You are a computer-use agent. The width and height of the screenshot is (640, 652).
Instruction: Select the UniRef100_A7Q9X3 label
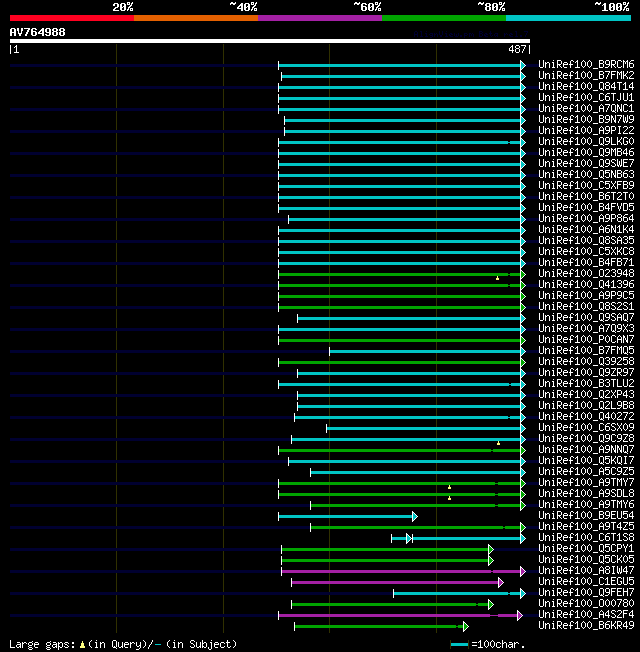point(586,328)
